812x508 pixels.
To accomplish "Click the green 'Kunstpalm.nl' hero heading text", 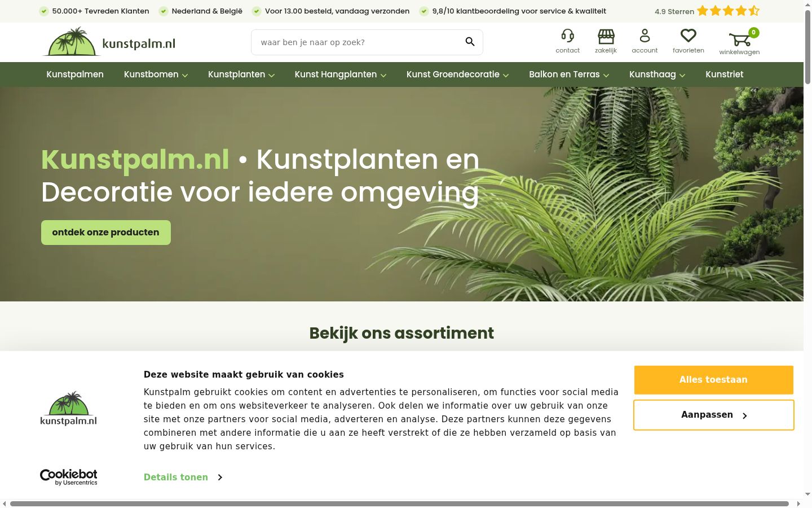I will click(135, 159).
